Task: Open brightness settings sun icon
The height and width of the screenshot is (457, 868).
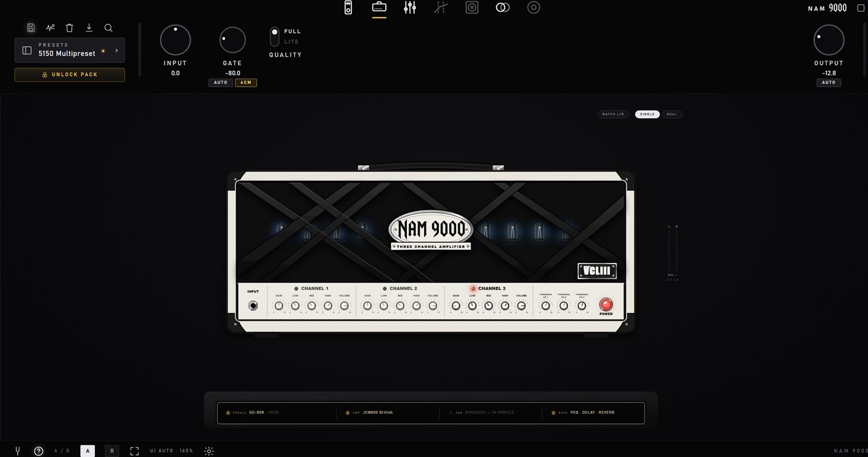Action: 209,451
